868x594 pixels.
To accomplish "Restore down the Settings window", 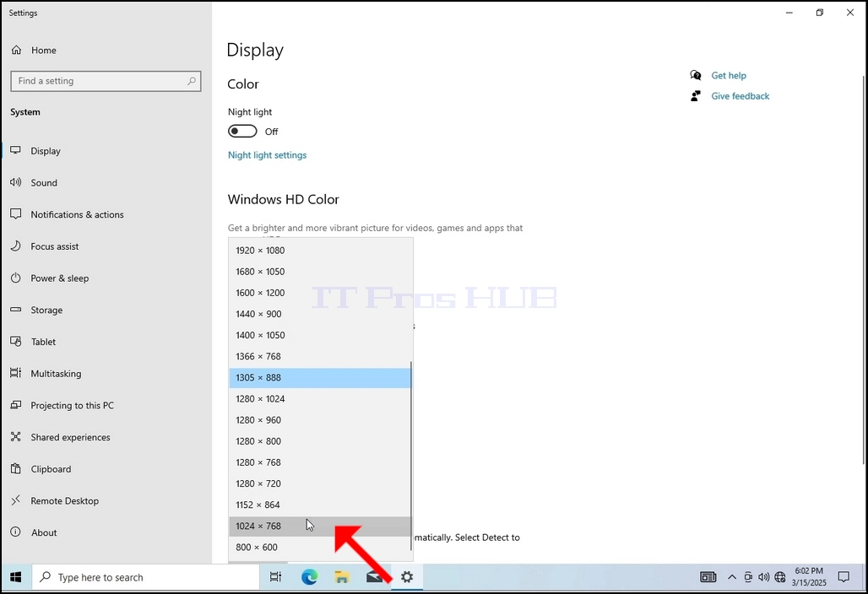I will pyautogui.click(x=820, y=13).
